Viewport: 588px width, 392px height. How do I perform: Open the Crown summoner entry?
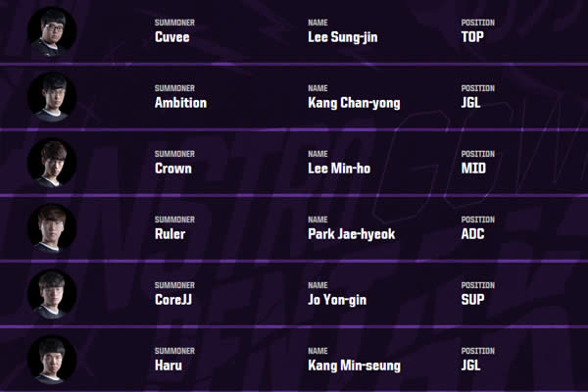point(172,169)
